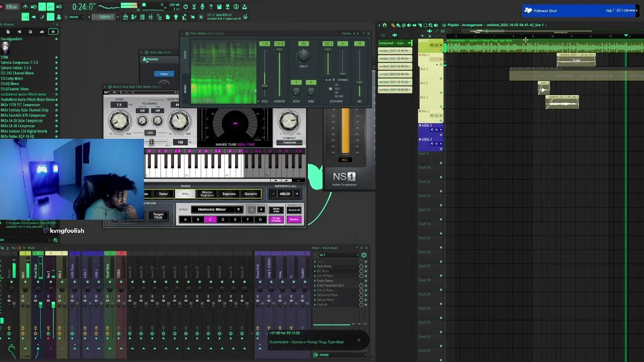Click the Pitch slider handle in Pitch Shifter

(x=265, y=86)
